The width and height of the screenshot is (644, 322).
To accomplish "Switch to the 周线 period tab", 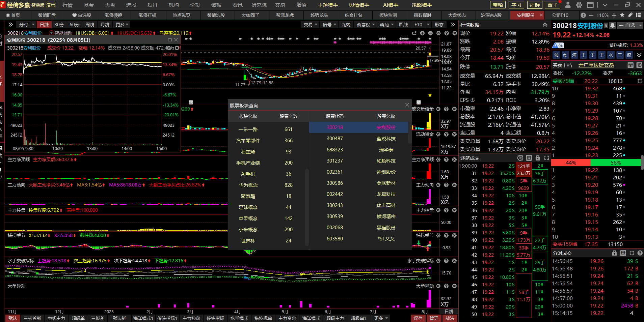I will 90,25.
